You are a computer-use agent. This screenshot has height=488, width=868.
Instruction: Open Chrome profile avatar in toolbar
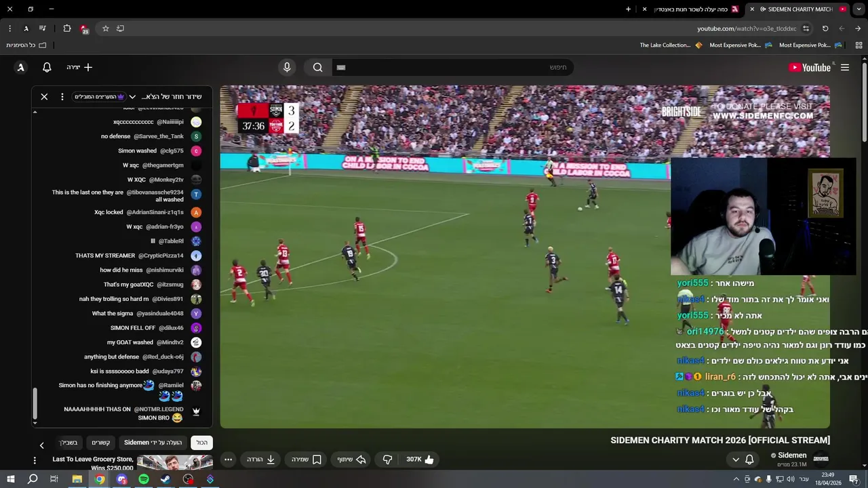point(26,28)
